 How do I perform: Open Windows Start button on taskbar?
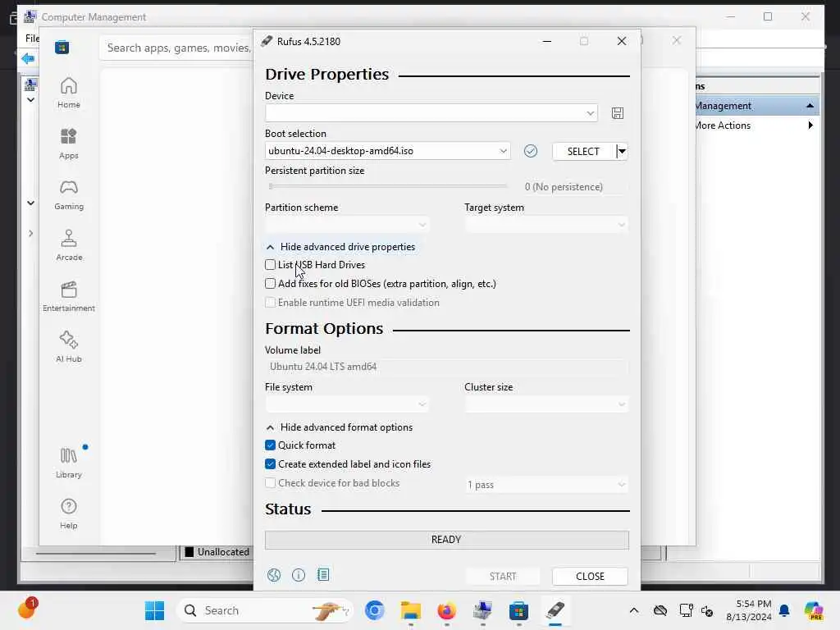(155, 610)
